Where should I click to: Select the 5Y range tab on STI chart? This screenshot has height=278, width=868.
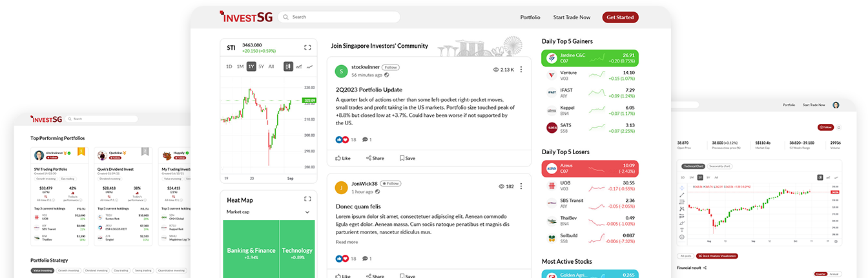(261, 66)
